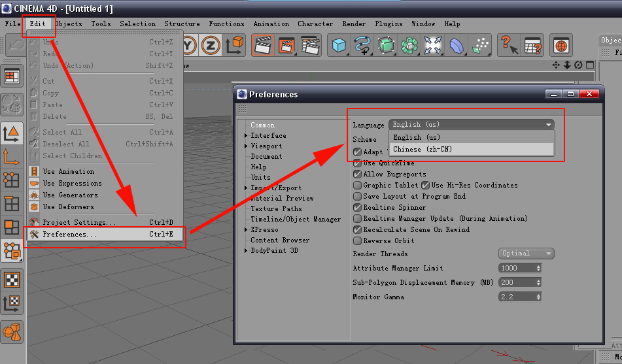Expand the Interface tree item
The height and width of the screenshot is (364, 622).
[x=247, y=136]
